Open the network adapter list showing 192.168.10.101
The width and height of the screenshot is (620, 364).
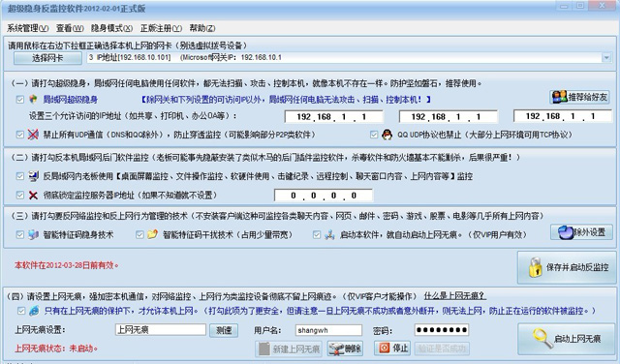[349, 58]
